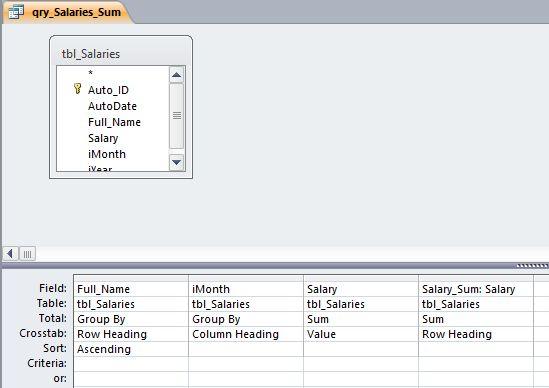Image resolution: width=549 pixels, height=388 pixels.
Task: Click the or cell under Salary column
Action: pyautogui.click(x=361, y=379)
